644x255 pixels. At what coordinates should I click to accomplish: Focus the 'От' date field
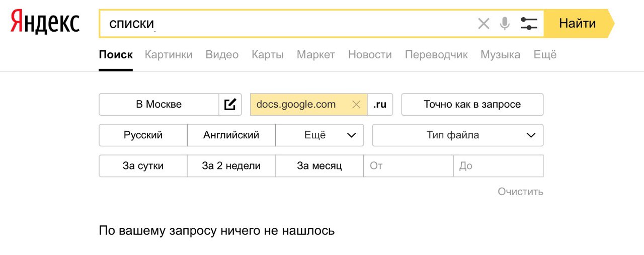(408, 166)
